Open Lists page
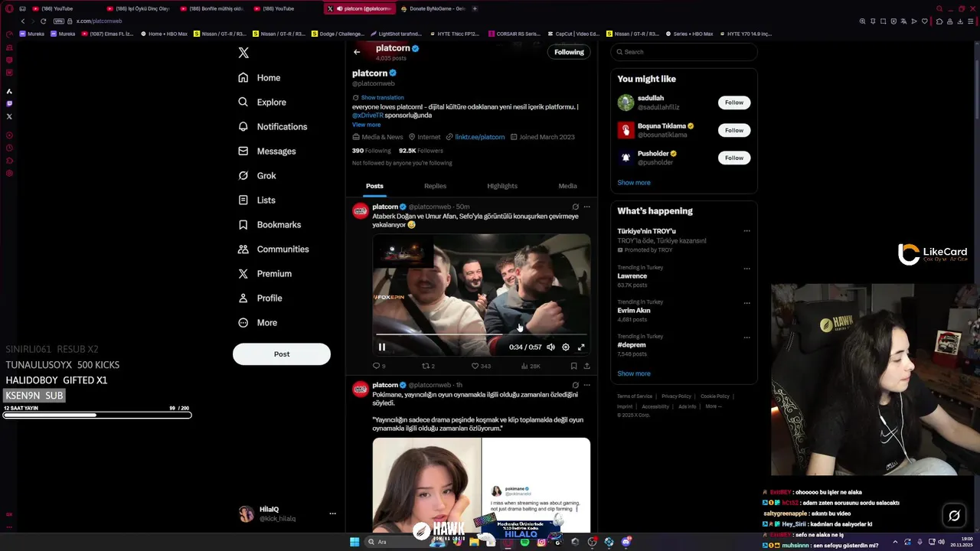Viewport: 980px width, 551px height. pos(256,200)
